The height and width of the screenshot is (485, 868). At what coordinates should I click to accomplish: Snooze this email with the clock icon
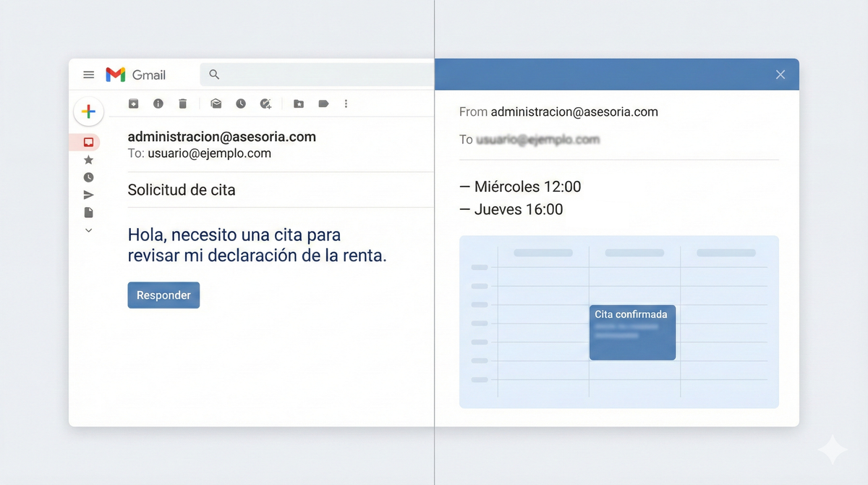pyautogui.click(x=240, y=104)
